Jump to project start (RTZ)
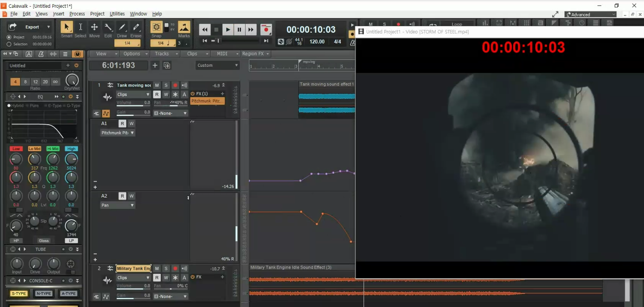This screenshot has width=644, height=307. click(x=205, y=41)
